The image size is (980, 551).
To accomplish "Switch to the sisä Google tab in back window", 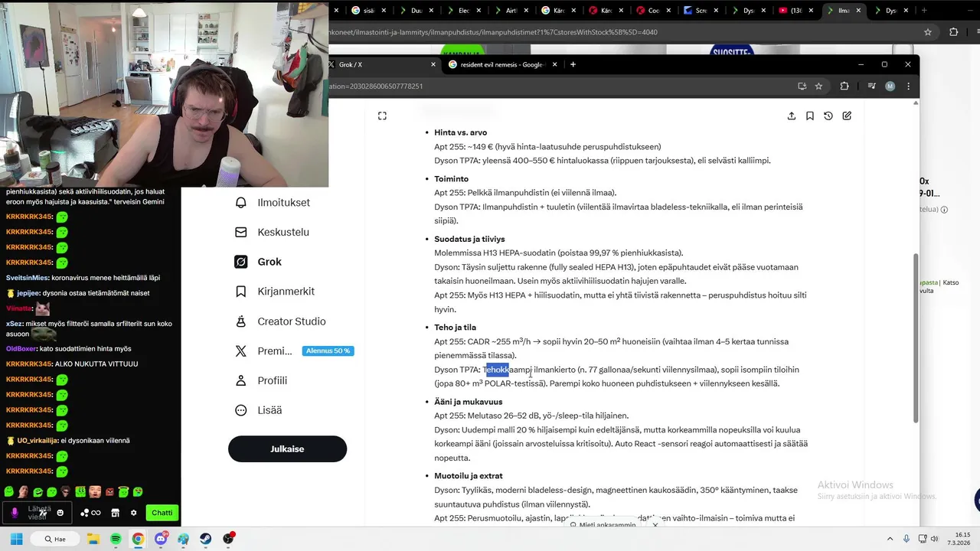I will tap(369, 11).
